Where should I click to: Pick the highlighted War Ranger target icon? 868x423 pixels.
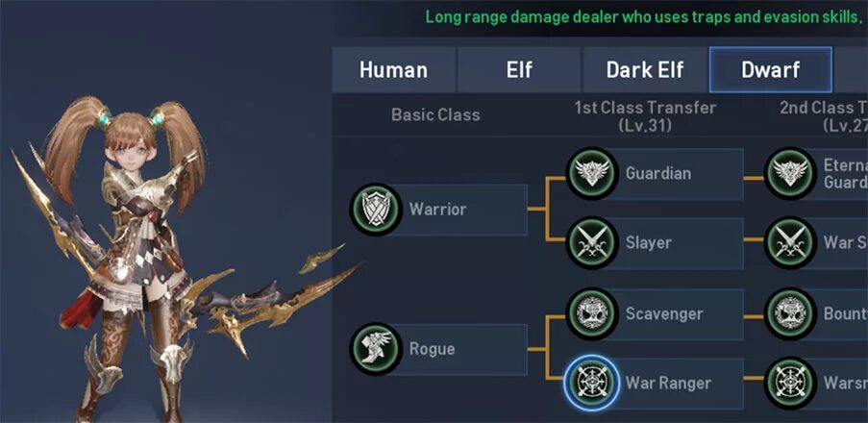pyautogui.click(x=593, y=383)
